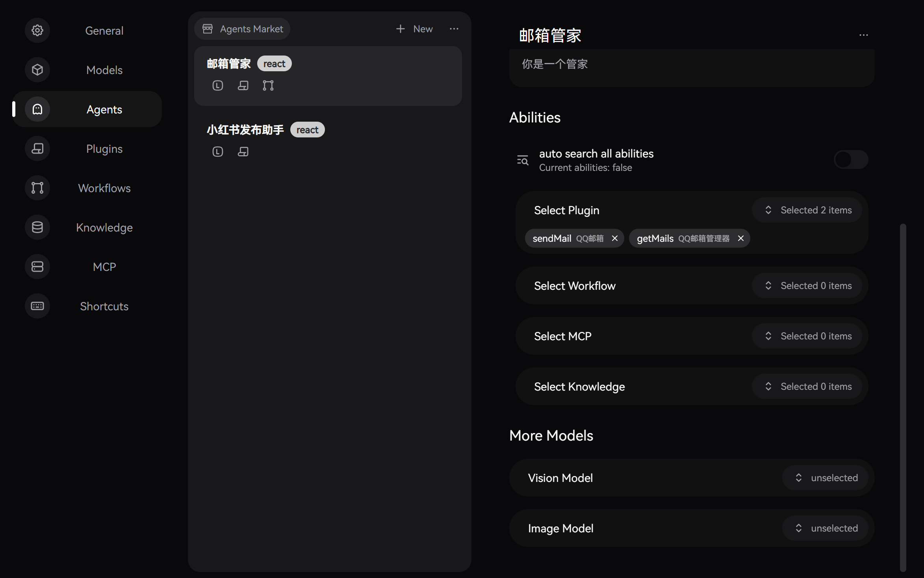Click the Plugins sidebar icon
This screenshot has width=924, height=578.
[x=37, y=148]
